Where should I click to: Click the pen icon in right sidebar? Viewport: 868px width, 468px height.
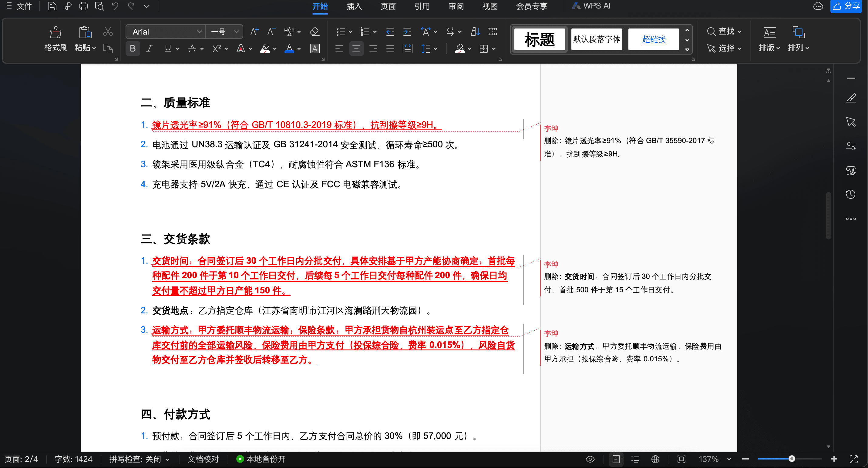[x=851, y=98]
